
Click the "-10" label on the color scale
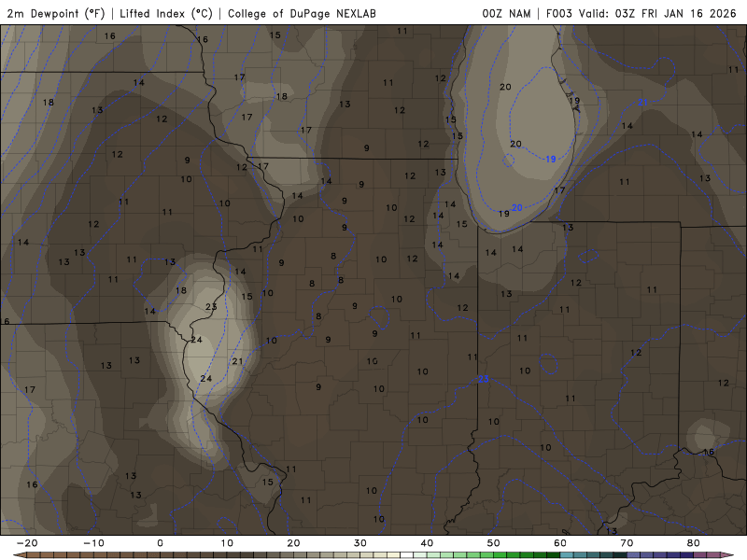pyautogui.click(x=93, y=543)
